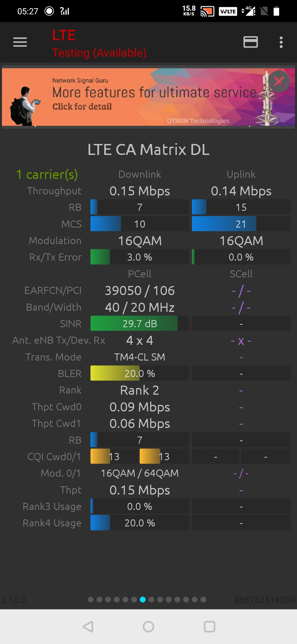Tap the downlink MCS 10 bar
The height and width of the screenshot is (644, 297).
point(139,224)
